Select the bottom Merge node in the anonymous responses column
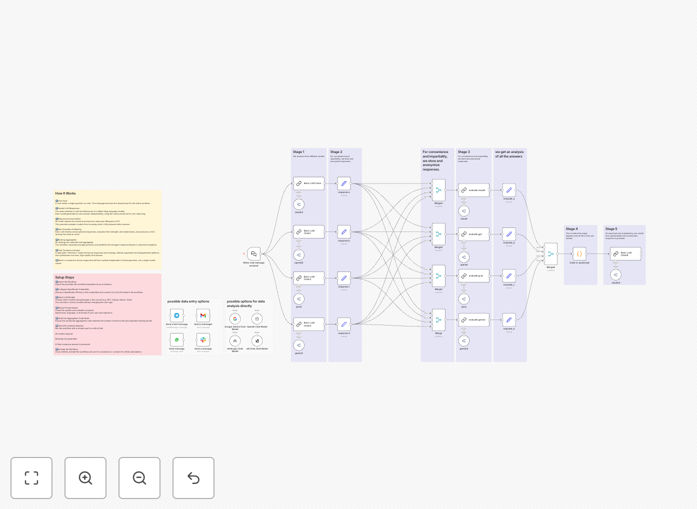697x509 pixels. coord(439,320)
